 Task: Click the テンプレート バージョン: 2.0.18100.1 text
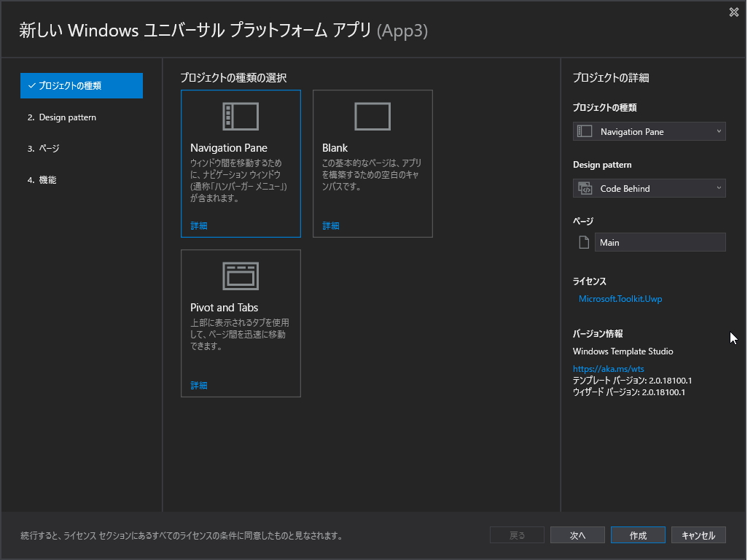(632, 381)
